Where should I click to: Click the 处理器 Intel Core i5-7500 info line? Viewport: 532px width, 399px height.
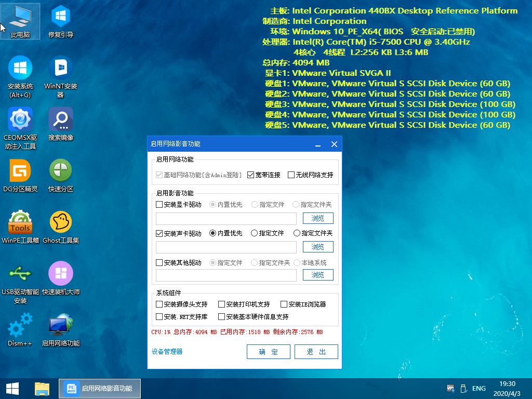pyautogui.click(x=366, y=42)
